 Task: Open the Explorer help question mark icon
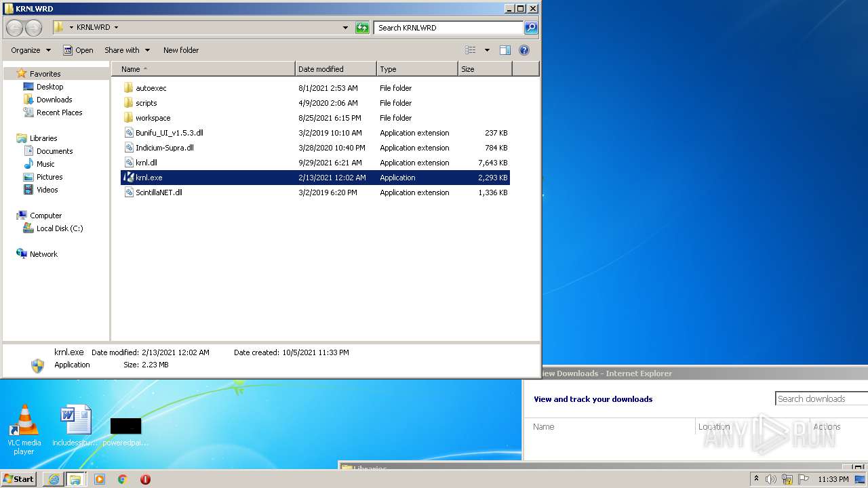point(524,50)
